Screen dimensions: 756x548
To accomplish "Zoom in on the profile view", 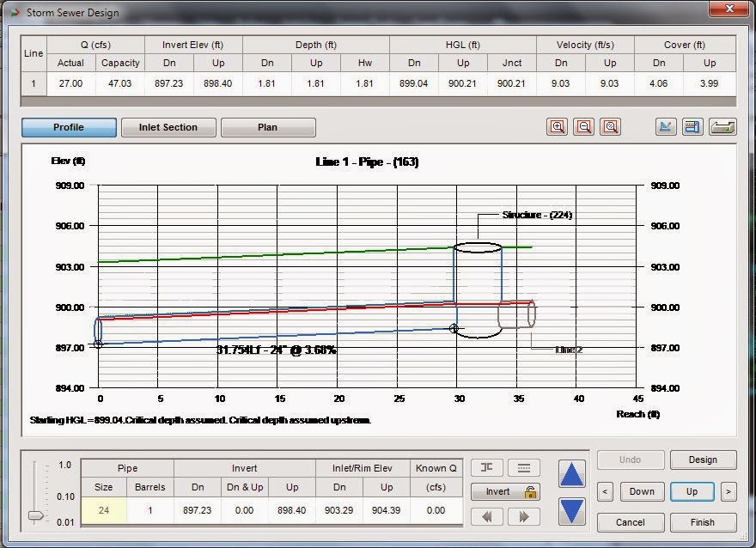I will tap(558, 126).
